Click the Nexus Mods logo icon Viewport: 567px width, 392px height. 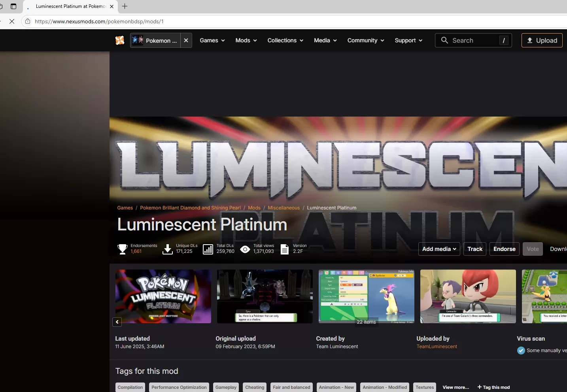click(120, 40)
